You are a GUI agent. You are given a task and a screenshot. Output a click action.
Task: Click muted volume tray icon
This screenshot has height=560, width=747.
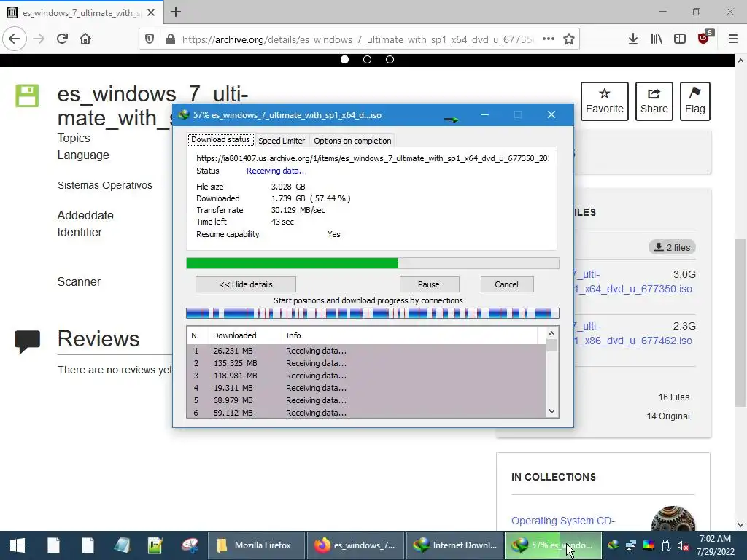point(683,545)
